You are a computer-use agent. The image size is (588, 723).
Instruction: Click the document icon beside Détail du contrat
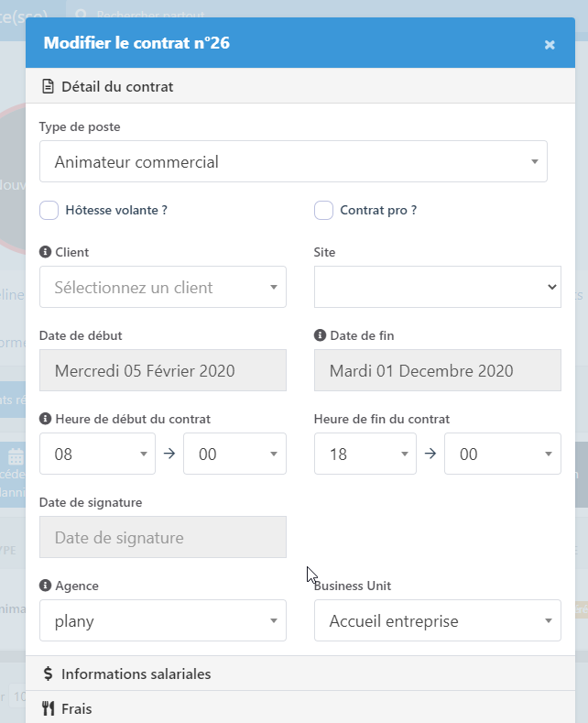49,87
